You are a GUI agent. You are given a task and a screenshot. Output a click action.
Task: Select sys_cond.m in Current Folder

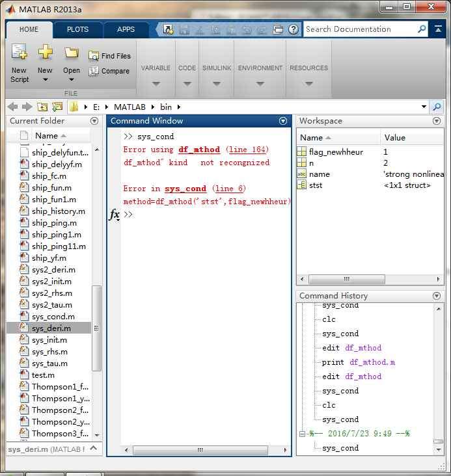53,317
